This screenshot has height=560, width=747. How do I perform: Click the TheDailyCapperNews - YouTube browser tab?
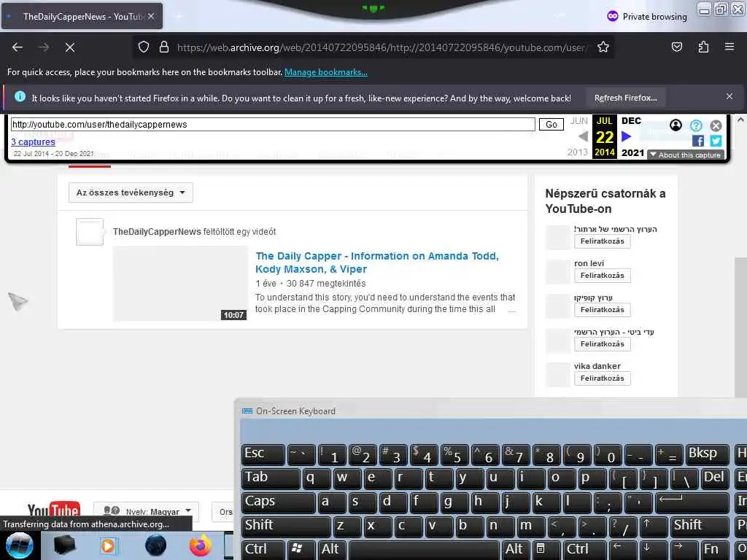(82, 17)
